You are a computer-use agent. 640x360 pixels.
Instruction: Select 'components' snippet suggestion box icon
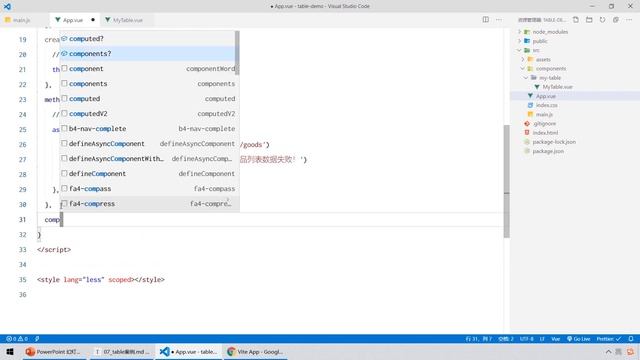(x=64, y=83)
